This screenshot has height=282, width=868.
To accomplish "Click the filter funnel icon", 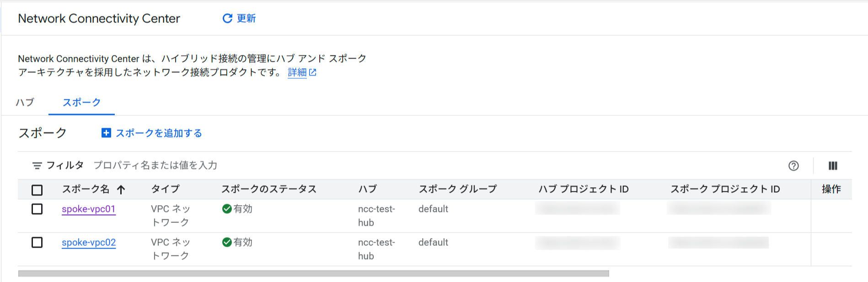I will point(37,165).
